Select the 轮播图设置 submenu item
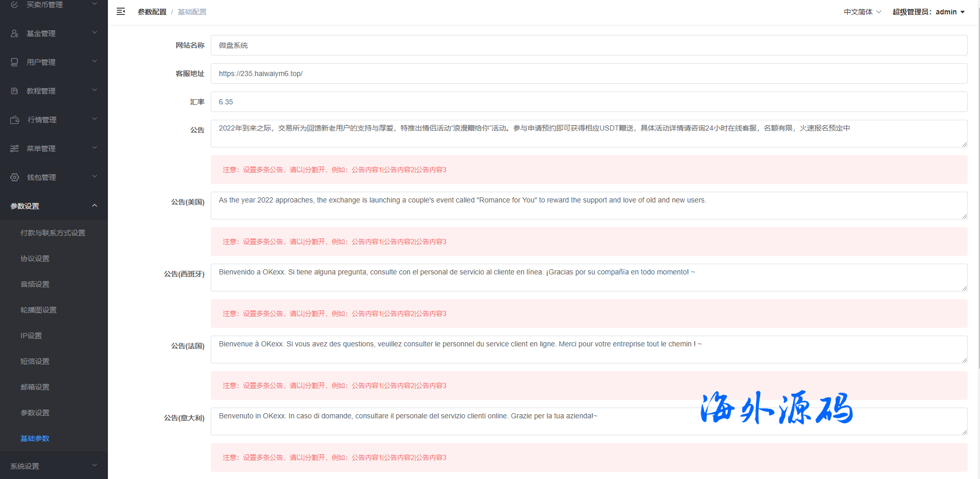This screenshot has height=479, width=980. (39, 310)
